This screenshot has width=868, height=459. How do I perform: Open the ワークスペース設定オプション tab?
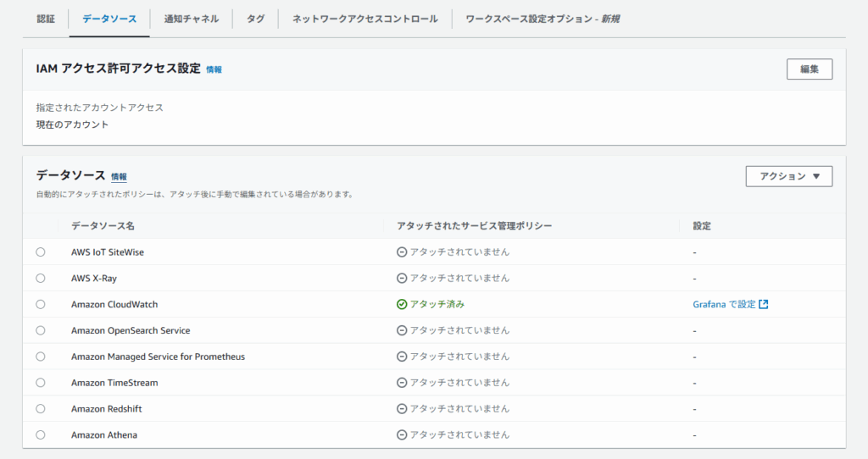point(542,19)
